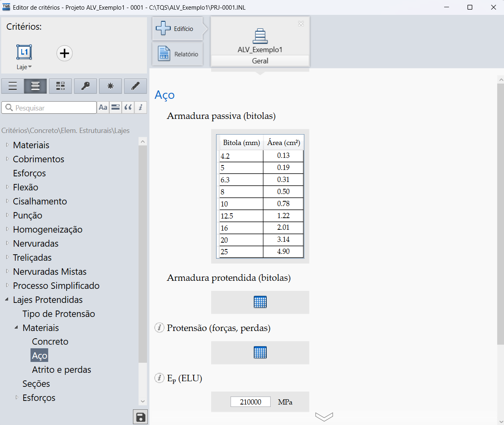Select Concreto under Materiais
The image size is (504, 425).
click(x=50, y=341)
